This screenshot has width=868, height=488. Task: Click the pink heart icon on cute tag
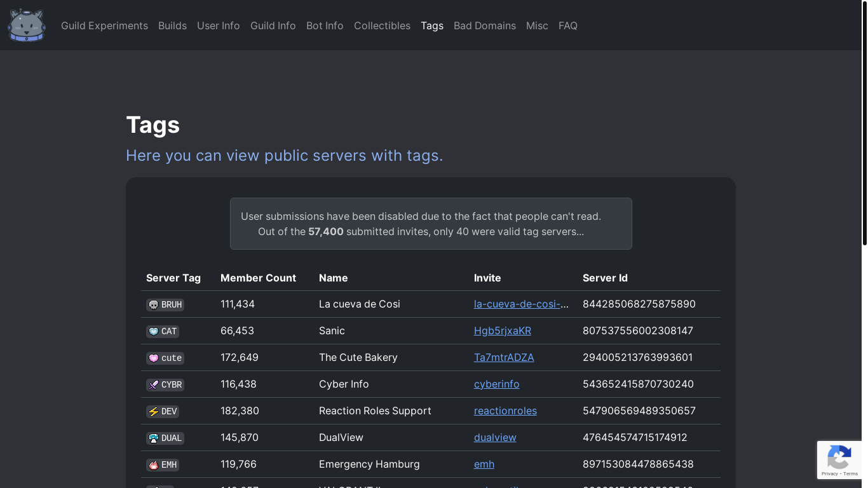click(x=153, y=358)
